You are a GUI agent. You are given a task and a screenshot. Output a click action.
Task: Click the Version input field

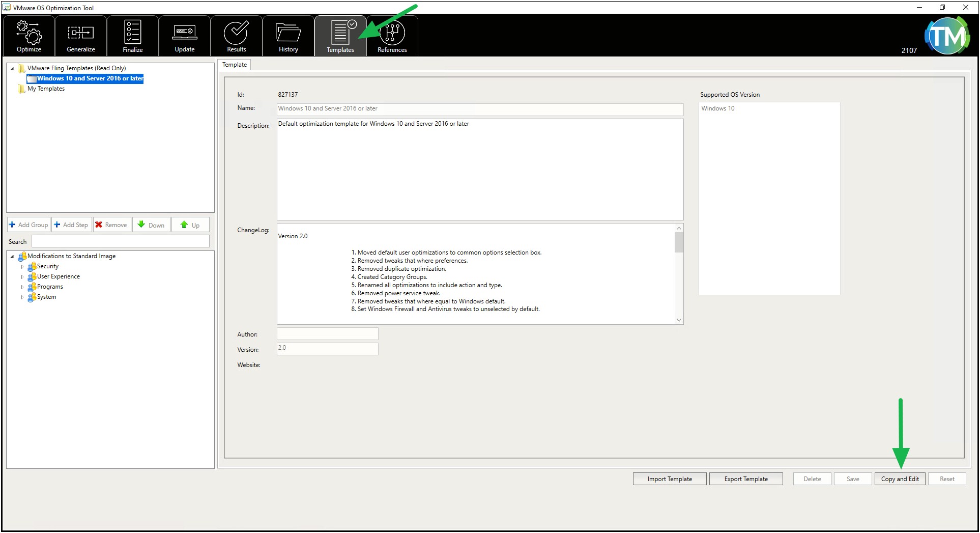point(327,349)
